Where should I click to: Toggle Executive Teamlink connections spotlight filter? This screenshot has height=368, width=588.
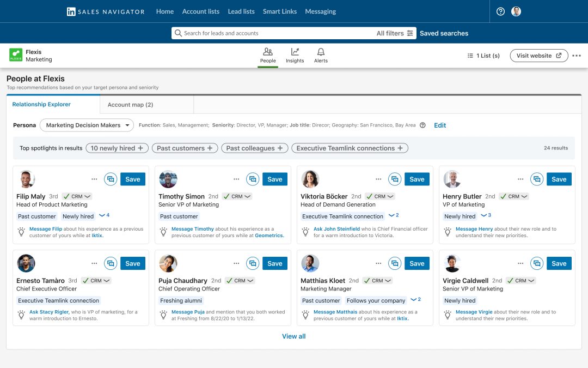pyautogui.click(x=350, y=148)
